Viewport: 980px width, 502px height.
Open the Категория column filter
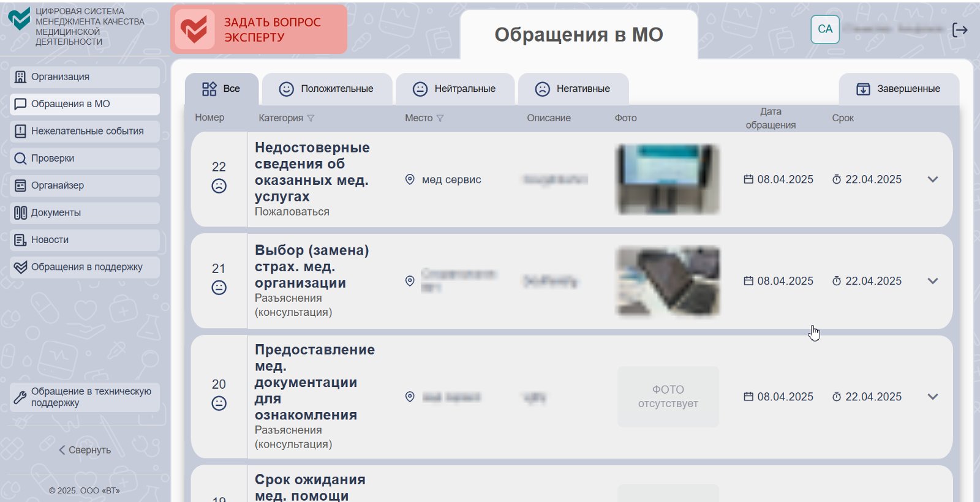click(x=311, y=118)
